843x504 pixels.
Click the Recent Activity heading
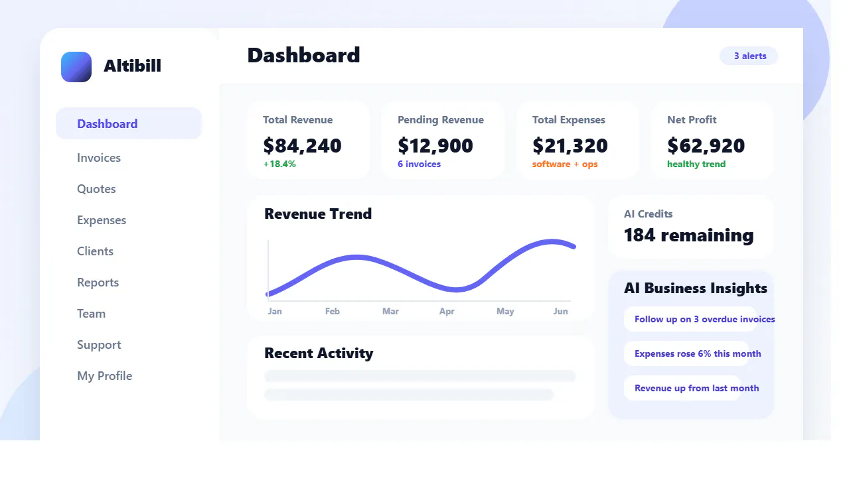point(319,353)
